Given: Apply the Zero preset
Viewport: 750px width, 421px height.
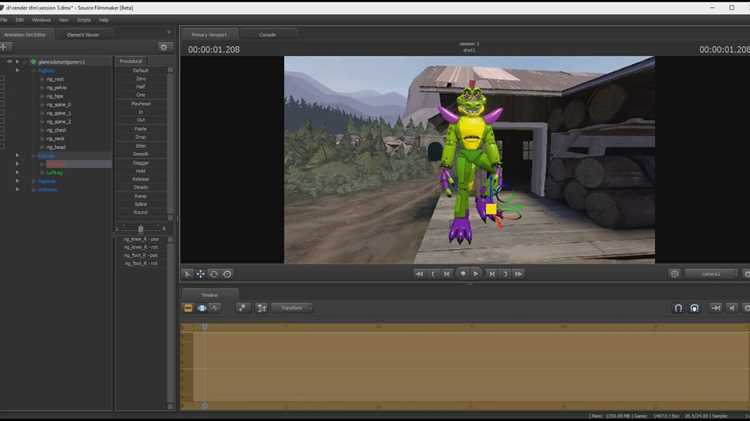Looking at the screenshot, I should (141, 78).
